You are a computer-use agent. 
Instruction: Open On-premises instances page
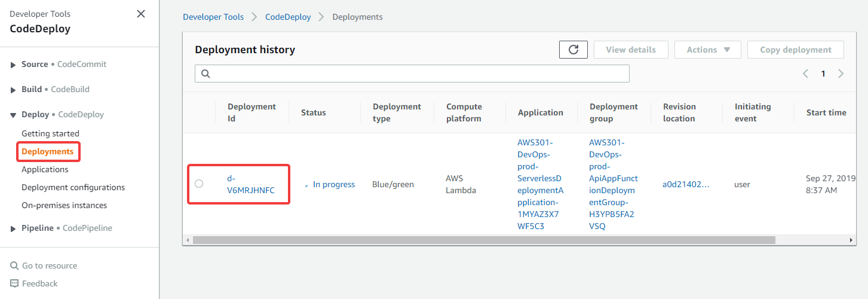(64, 205)
